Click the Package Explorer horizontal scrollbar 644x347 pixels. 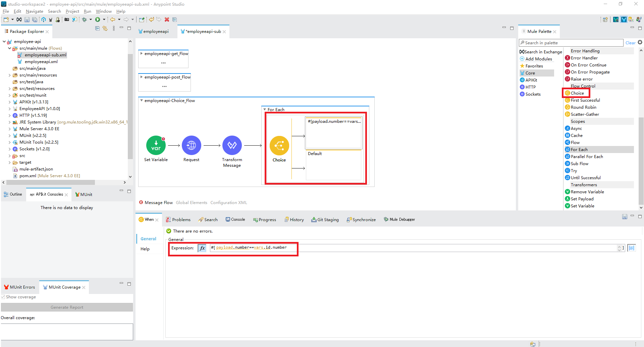51,183
